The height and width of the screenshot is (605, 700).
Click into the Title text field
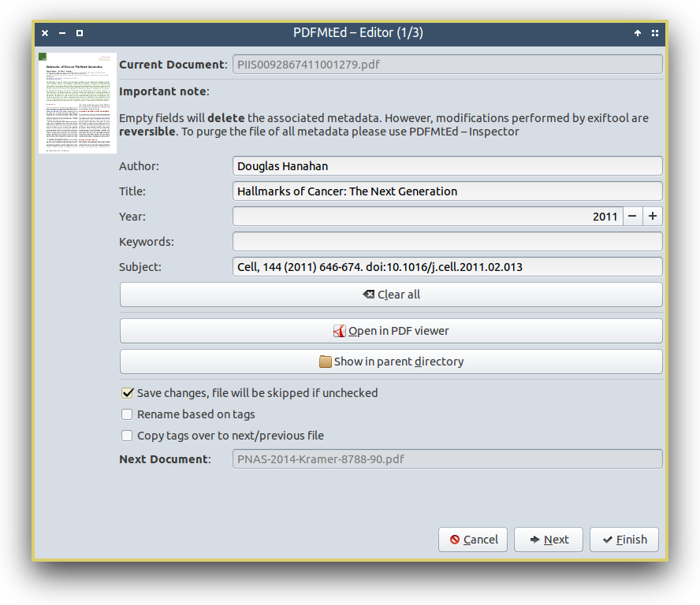click(447, 191)
